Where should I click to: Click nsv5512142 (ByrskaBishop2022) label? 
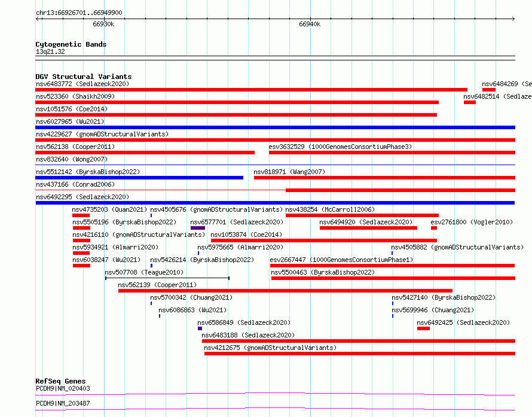coord(88,172)
